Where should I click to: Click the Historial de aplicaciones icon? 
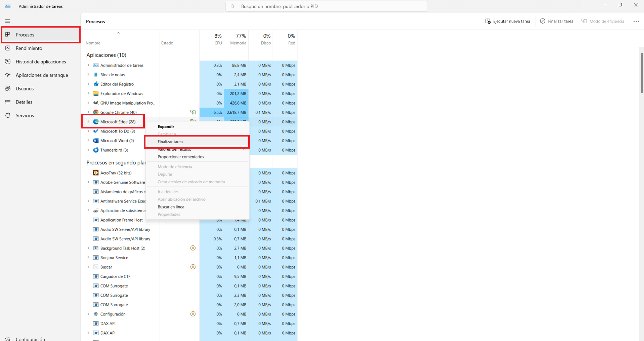[8, 62]
